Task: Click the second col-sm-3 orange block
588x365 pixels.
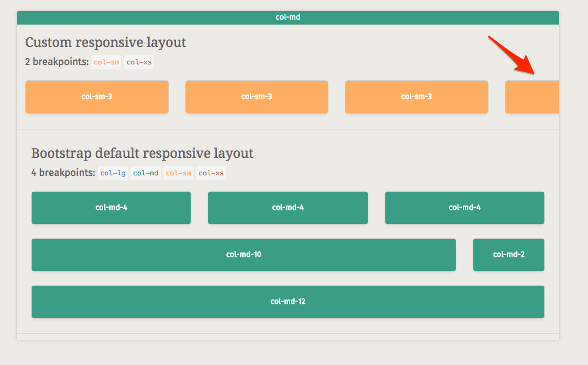Action: point(256,97)
